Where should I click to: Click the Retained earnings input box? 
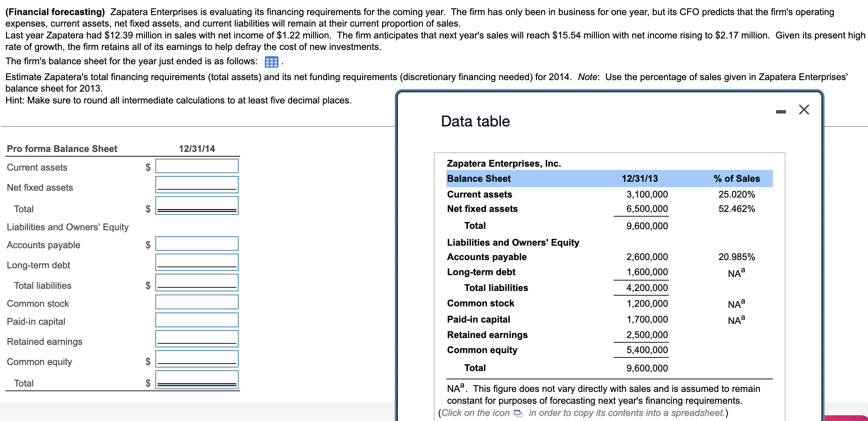tap(197, 338)
